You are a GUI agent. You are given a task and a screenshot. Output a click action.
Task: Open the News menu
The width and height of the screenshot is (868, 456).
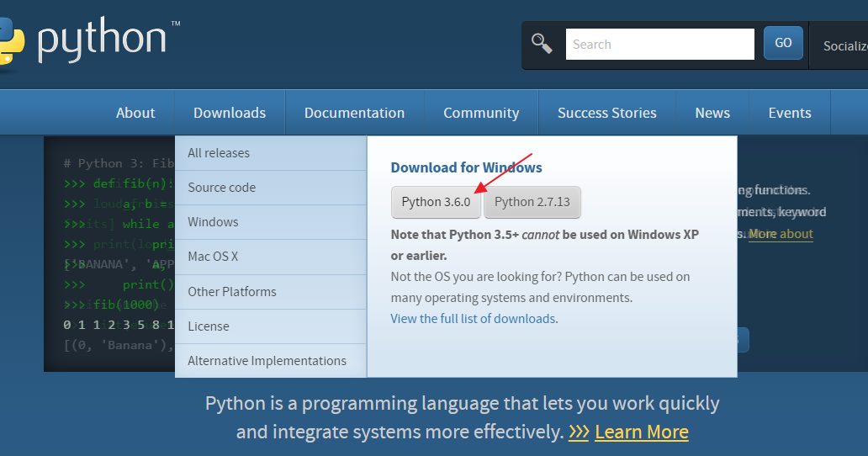pos(712,113)
